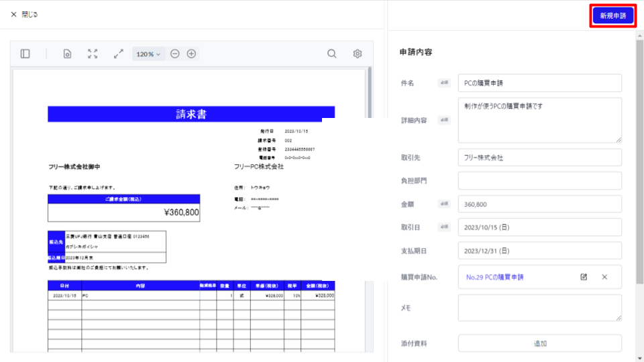Screen dimensions: 644x362
Task: Edit the linked 購買申請 No.29 entry
Action: (x=584, y=277)
